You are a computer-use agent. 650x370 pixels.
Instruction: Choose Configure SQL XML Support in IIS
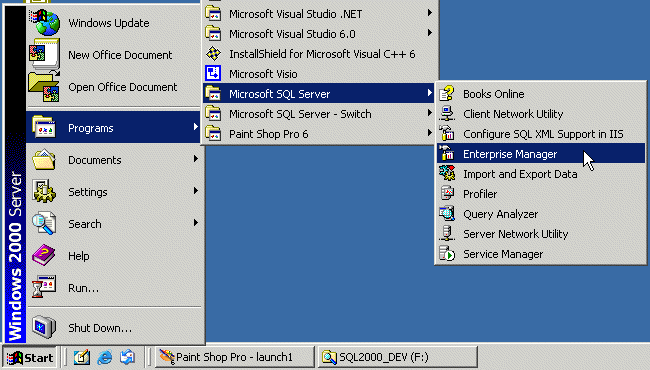coord(541,133)
